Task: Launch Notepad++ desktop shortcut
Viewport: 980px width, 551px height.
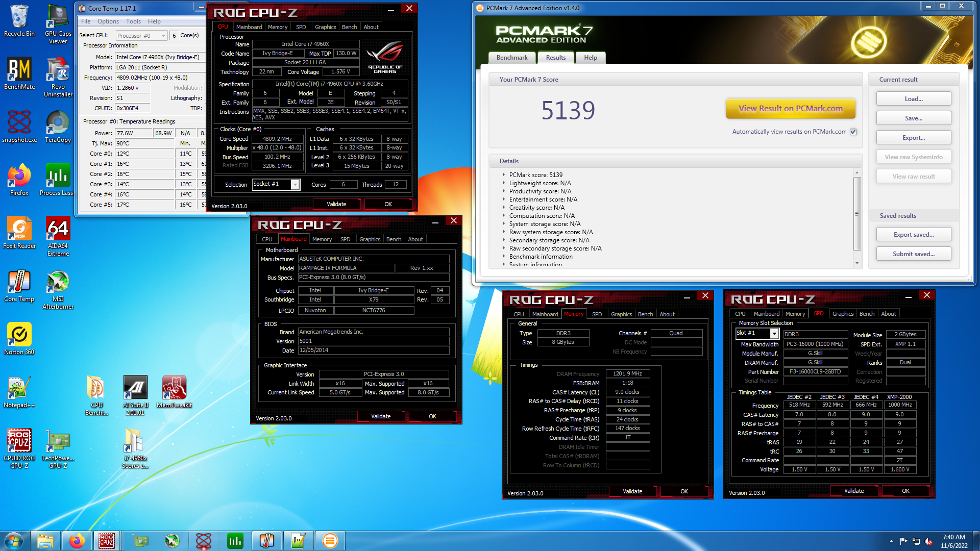Action: (19, 392)
